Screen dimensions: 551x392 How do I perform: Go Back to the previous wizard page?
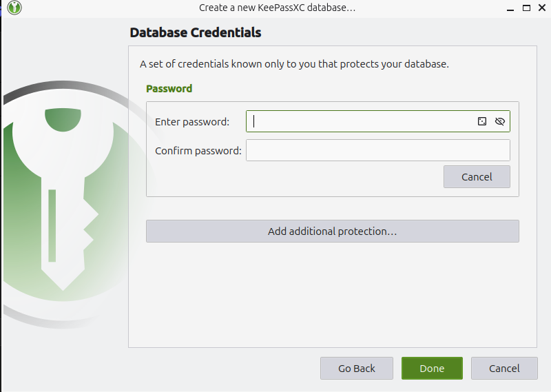point(356,368)
